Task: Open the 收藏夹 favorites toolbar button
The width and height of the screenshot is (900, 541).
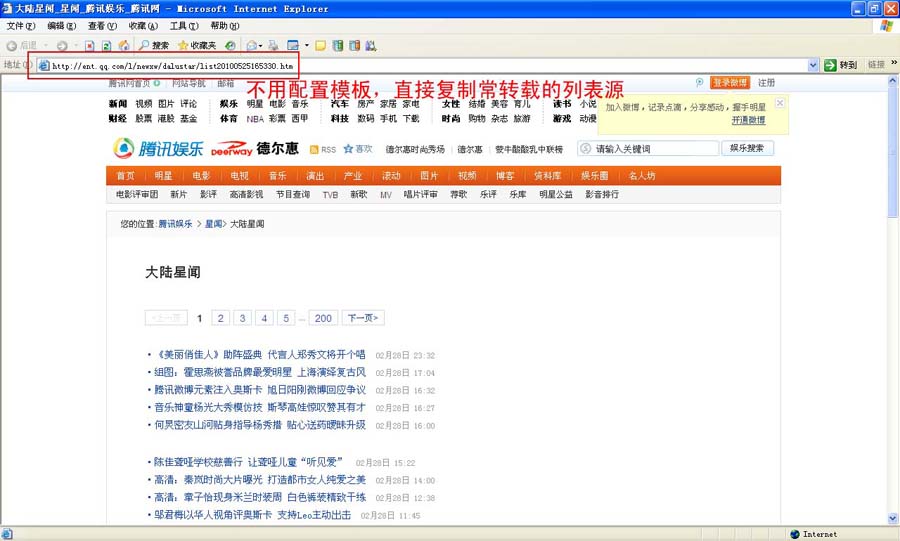Action: (197, 45)
